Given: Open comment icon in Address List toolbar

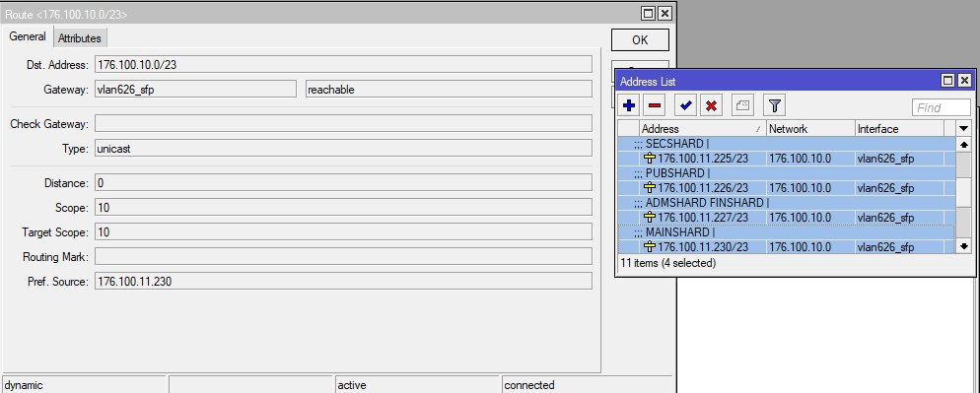Looking at the screenshot, I should (x=741, y=105).
